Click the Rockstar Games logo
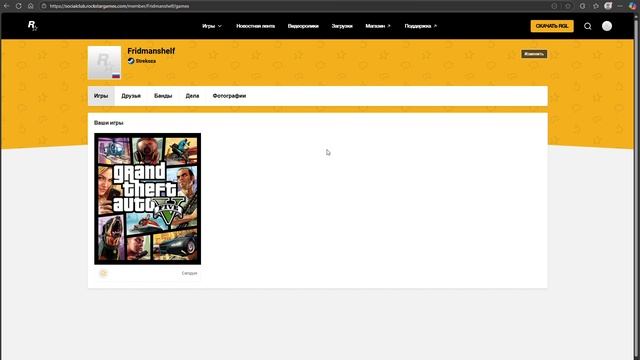This screenshot has width=640, height=360. click(x=32, y=26)
